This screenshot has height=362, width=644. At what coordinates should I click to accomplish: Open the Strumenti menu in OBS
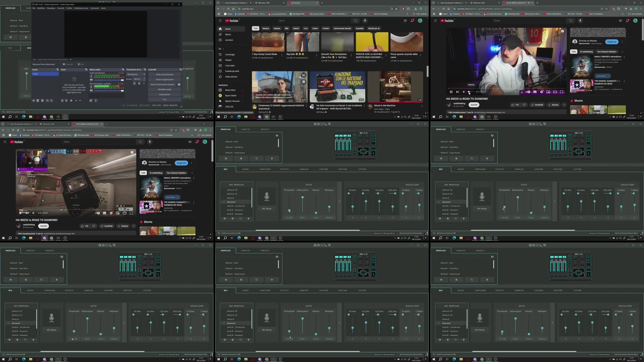(94, 8)
